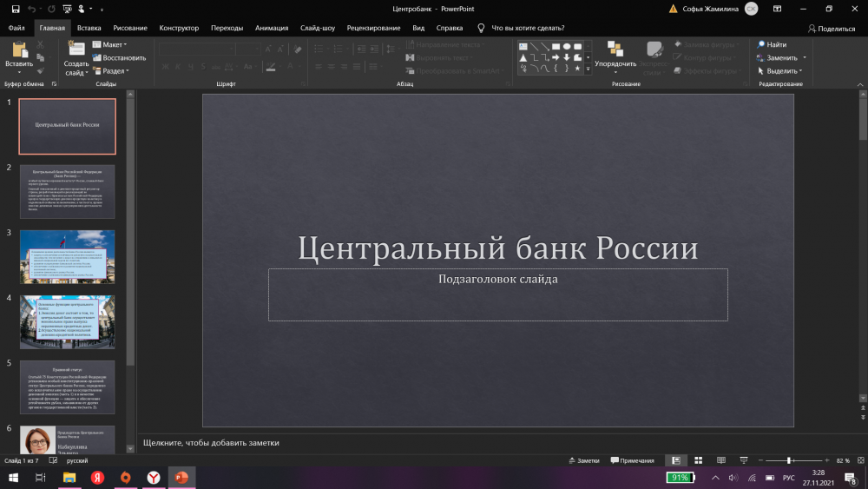Start slide show from status bar icon

[743, 460]
